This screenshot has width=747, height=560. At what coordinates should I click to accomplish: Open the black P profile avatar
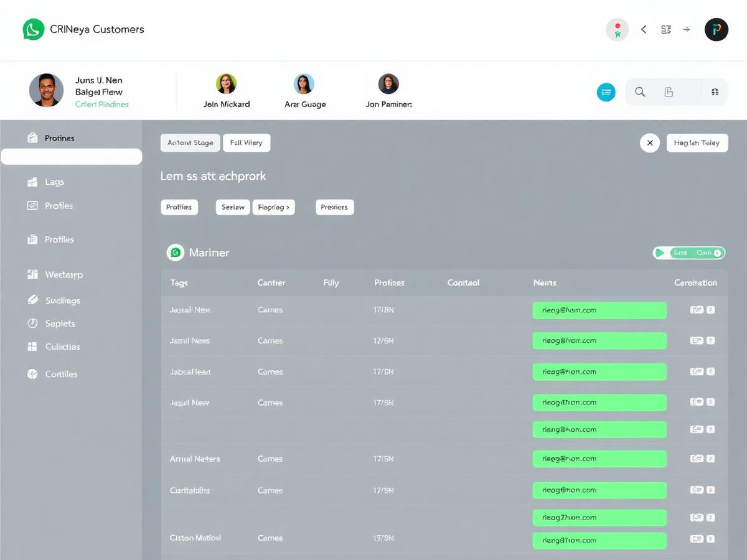[716, 29]
